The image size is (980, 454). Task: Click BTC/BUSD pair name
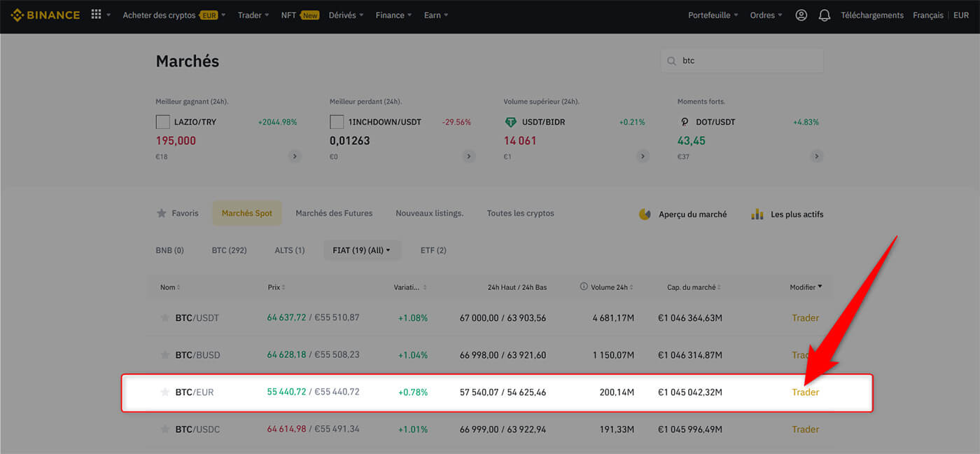[x=197, y=355]
